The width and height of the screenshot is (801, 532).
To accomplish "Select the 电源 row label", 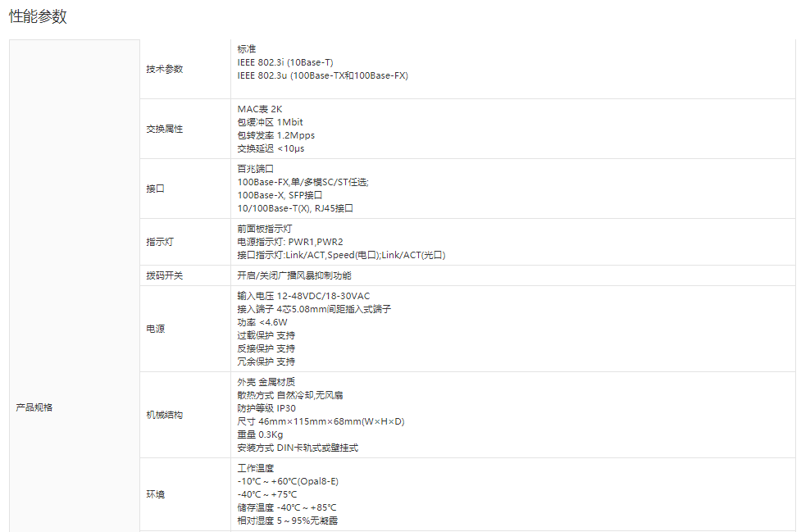I will (x=155, y=329).
